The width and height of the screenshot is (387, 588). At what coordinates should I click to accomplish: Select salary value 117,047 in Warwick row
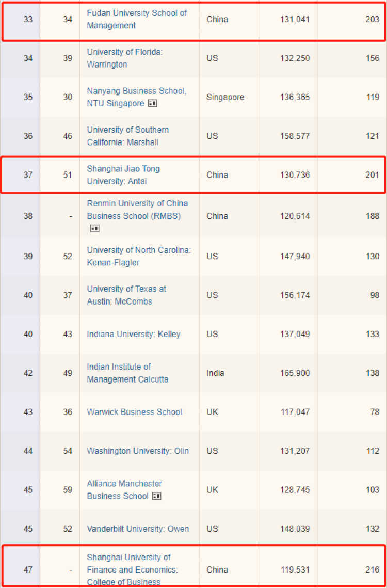pos(295,412)
